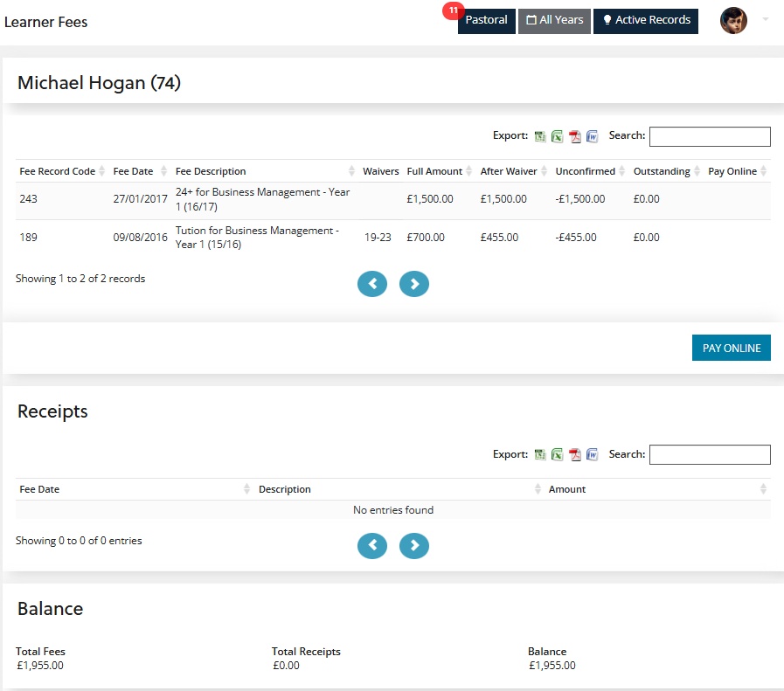Viewport: 784px width, 691px height.
Task: Go to previous page of Receipts
Action: [372, 546]
